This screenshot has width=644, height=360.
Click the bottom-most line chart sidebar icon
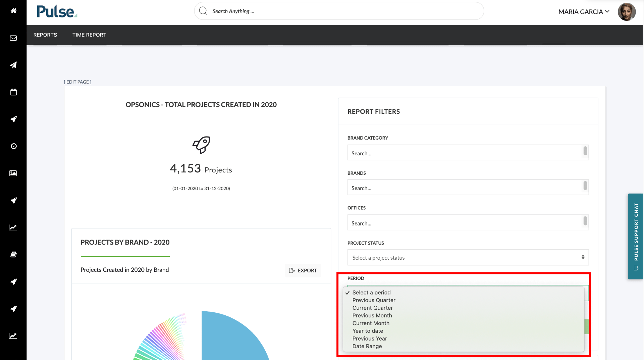click(13, 336)
